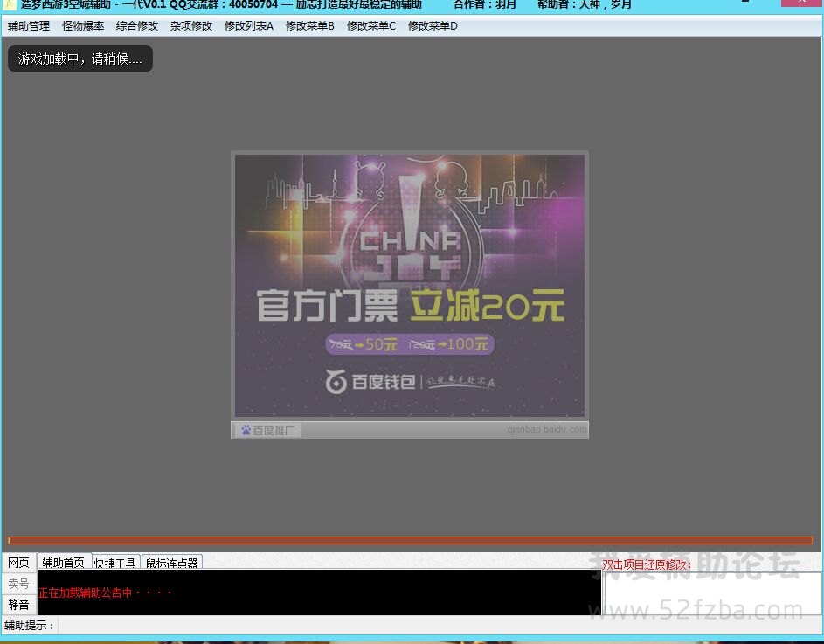Screen dimensions: 824x644
Task: Open the qianbao.baidu.com link
Action: click(x=546, y=430)
